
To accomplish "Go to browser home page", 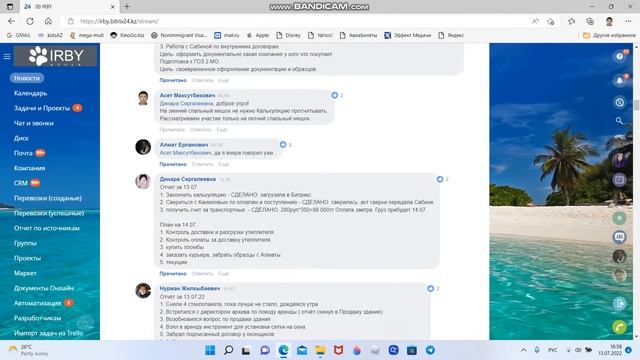I will pos(48,21).
